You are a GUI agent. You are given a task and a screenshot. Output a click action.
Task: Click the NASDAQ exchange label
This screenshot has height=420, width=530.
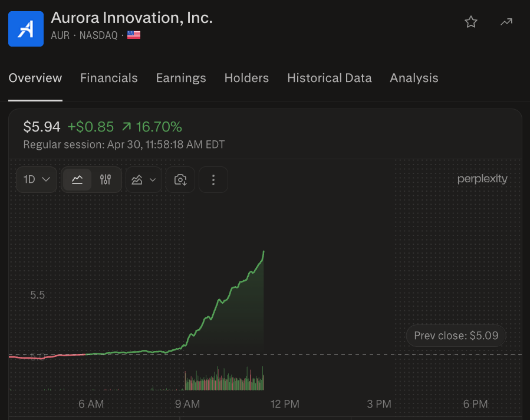point(98,35)
